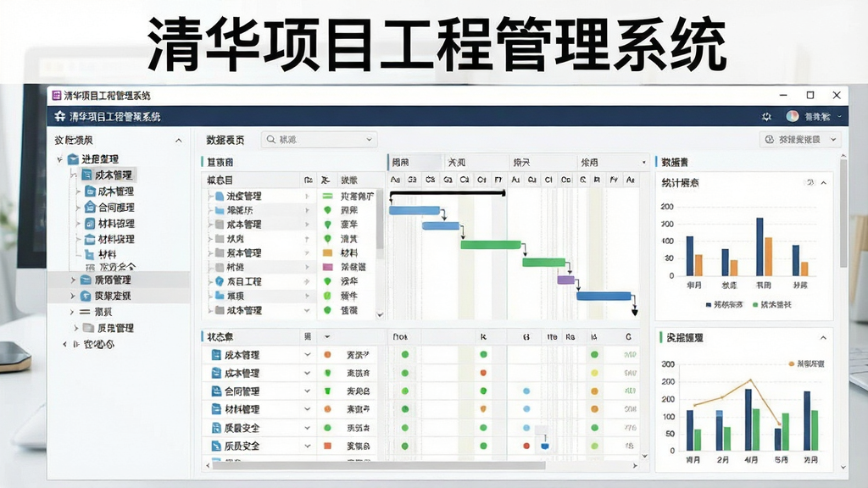Click the pink rectangle swatch in the task table
This screenshot has width=868, height=488.
(x=327, y=267)
